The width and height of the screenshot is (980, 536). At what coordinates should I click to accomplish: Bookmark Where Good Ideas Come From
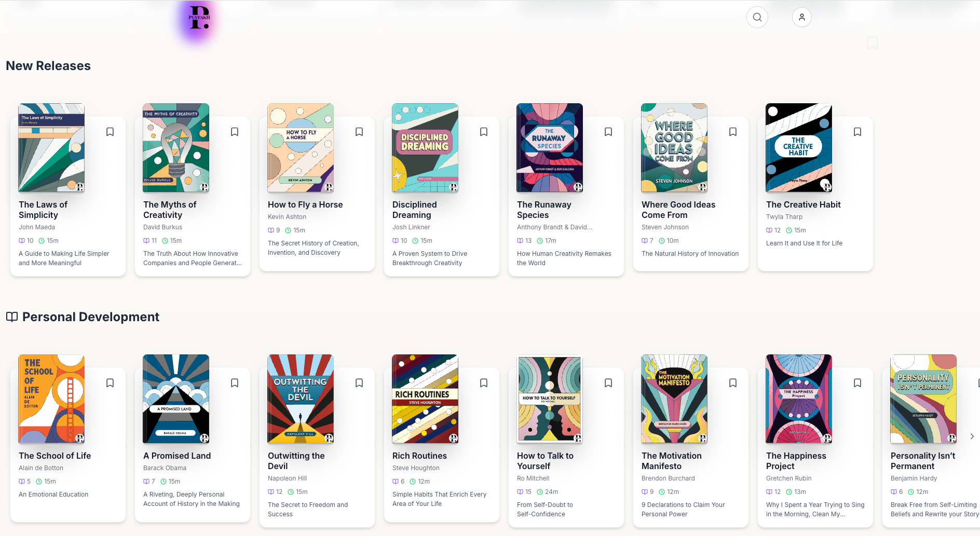733,132
